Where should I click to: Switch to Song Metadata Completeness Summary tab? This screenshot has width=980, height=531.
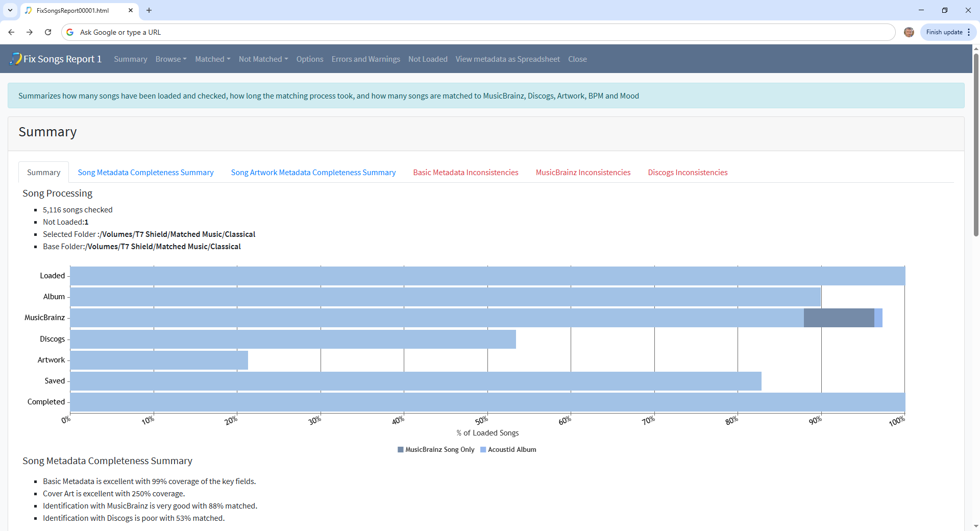click(145, 173)
